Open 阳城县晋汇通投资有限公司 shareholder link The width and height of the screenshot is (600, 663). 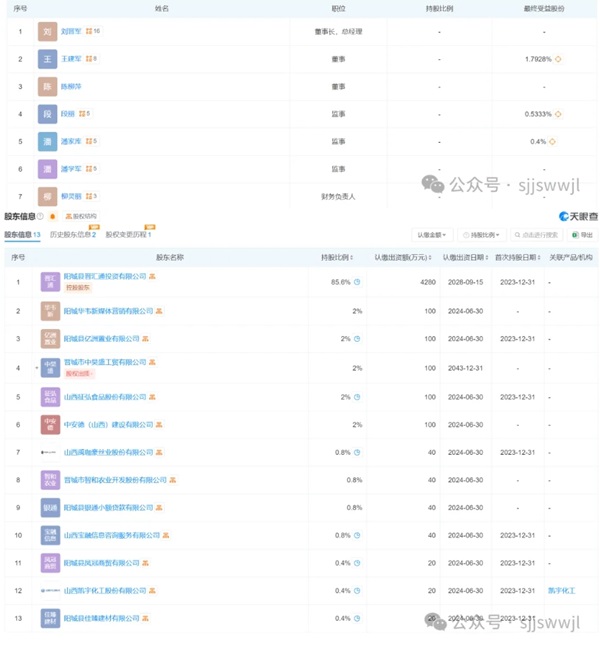[x=105, y=276]
